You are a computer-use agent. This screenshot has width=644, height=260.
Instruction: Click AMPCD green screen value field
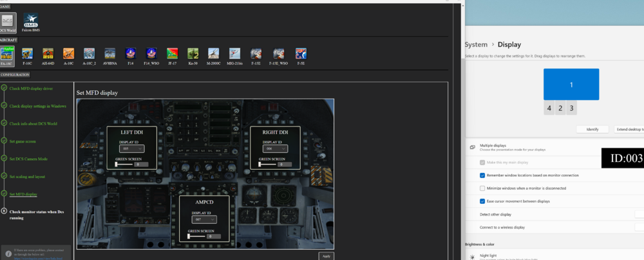214,237
